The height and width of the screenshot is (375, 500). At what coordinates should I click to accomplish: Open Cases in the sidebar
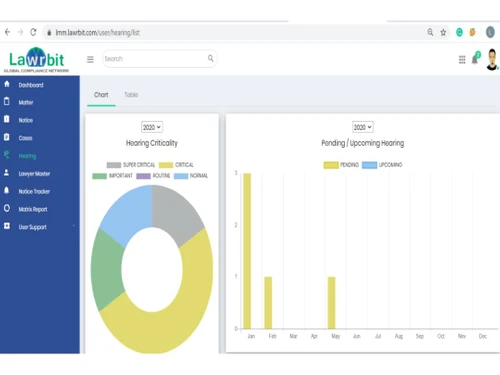pos(25,138)
